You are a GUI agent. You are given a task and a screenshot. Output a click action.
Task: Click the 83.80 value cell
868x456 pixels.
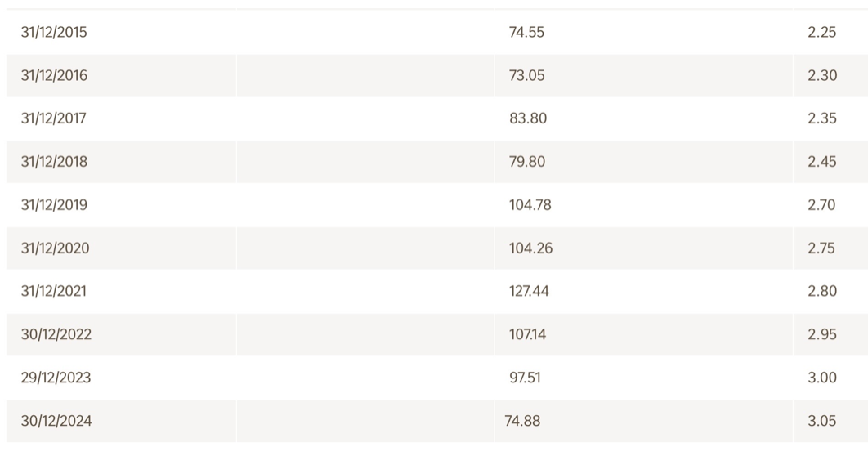(528, 118)
